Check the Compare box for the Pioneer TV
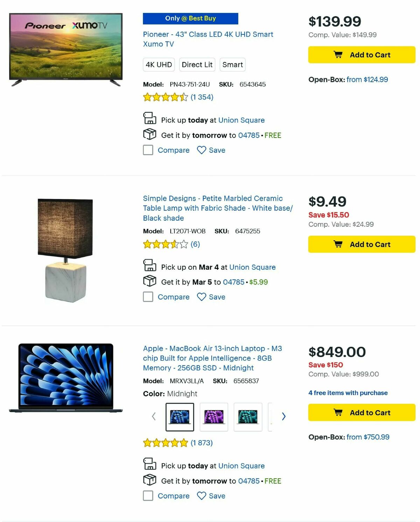The image size is (420, 522). 148,150
